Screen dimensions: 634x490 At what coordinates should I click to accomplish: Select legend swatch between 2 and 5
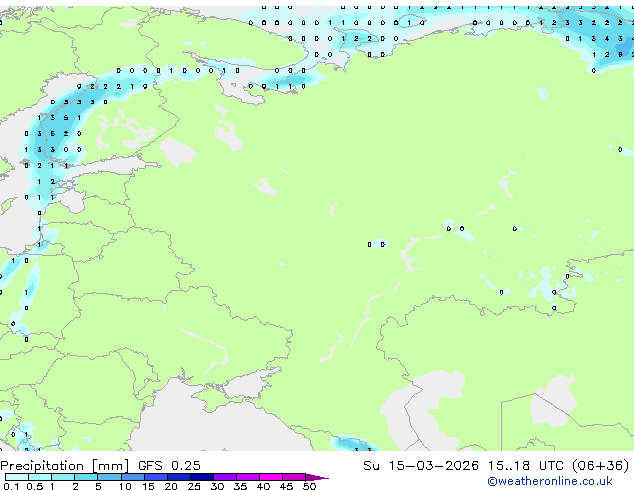86,477
